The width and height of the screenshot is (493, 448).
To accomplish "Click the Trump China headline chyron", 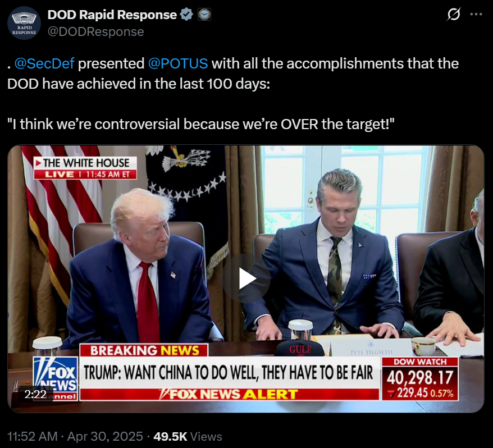I will 229,373.
